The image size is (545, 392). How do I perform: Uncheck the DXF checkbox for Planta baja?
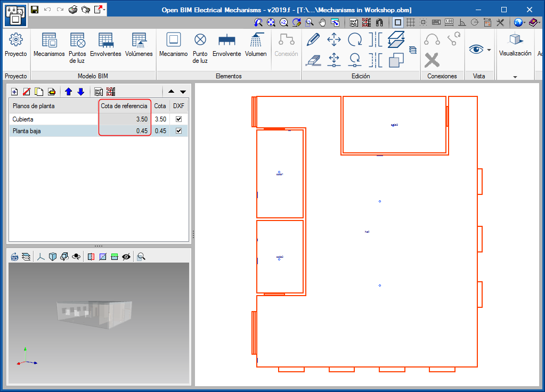click(178, 130)
